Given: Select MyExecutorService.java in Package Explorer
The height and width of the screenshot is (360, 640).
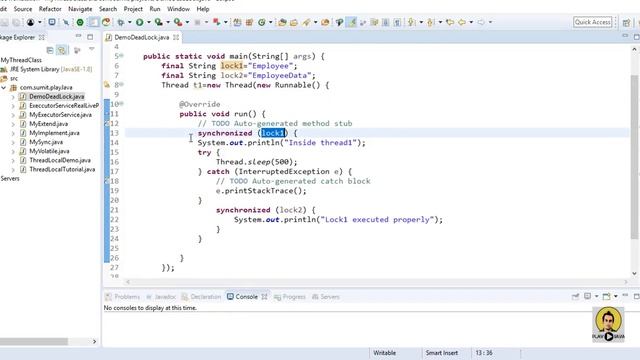Looking at the screenshot, I should click(60, 115).
